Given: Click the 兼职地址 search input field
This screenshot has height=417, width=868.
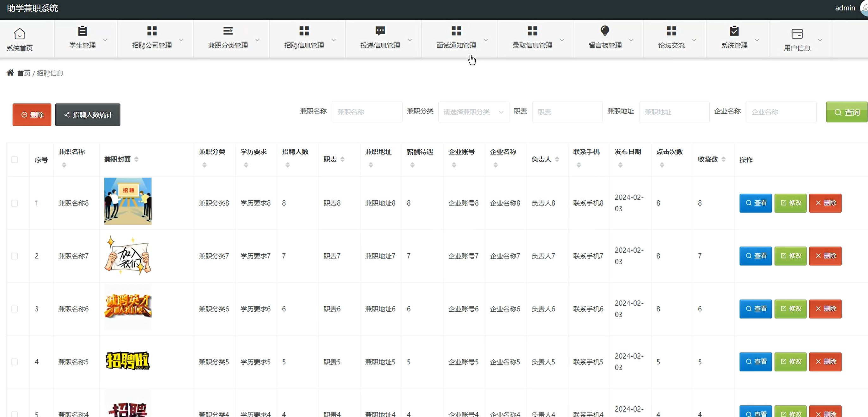Looking at the screenshot, I should click(x=674, y=112).
